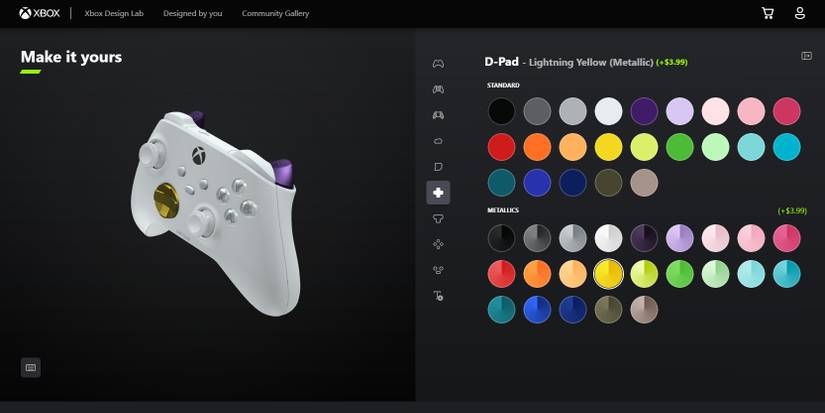Select the controller body section icon
825x413 pixels.
click(438, 64)
